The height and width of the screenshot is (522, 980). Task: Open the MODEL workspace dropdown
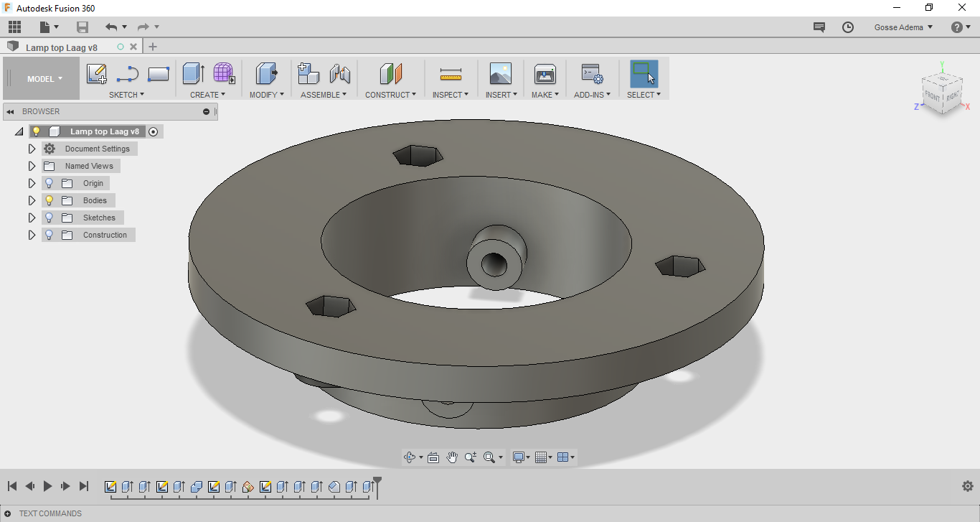point(44,79)
